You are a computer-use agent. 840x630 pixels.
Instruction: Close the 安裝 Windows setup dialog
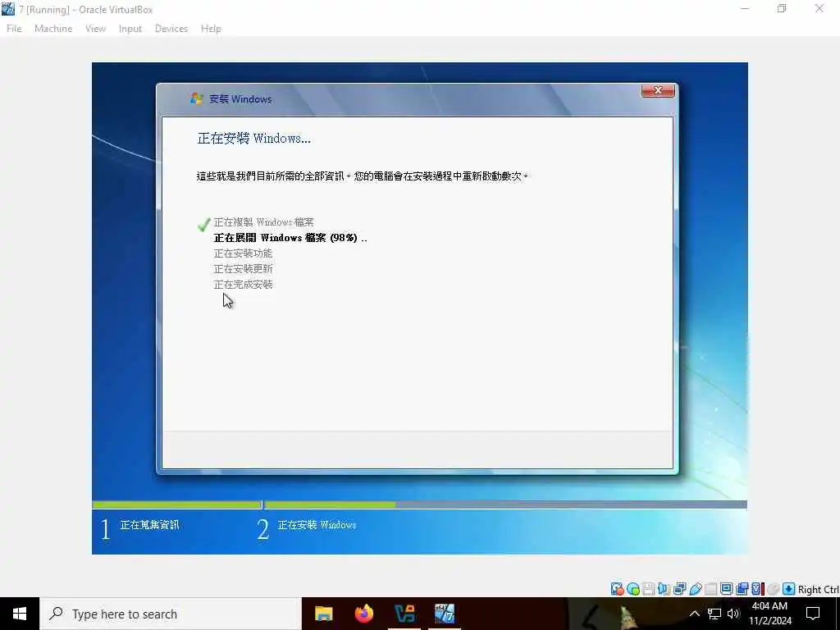[658, 90]
